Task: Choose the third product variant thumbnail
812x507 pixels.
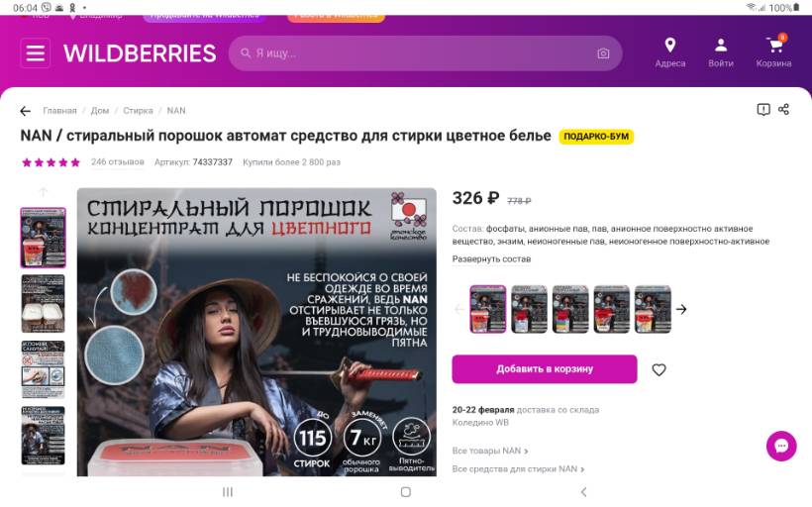Action: pos(570,309)
